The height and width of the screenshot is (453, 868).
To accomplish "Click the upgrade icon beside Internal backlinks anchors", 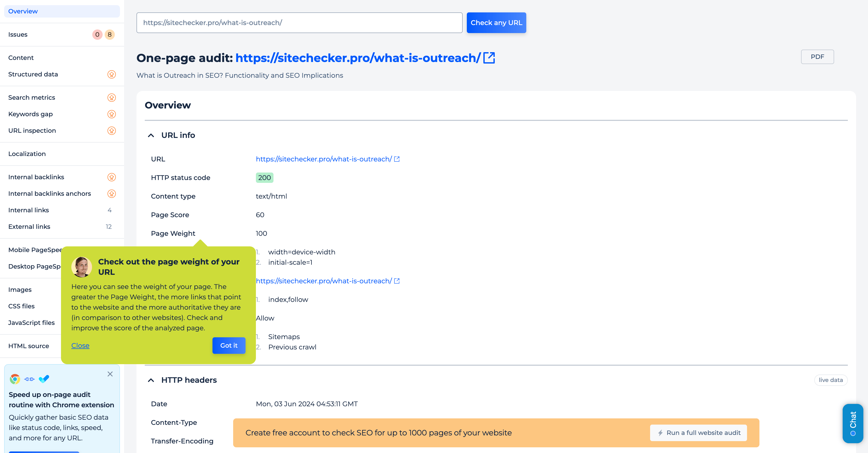I will 111,193.
